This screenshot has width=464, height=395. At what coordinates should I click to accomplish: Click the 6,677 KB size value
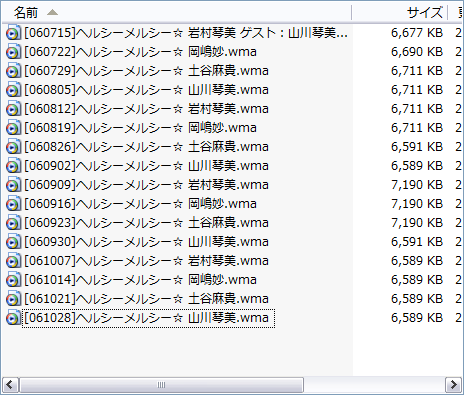coord(417,33)
